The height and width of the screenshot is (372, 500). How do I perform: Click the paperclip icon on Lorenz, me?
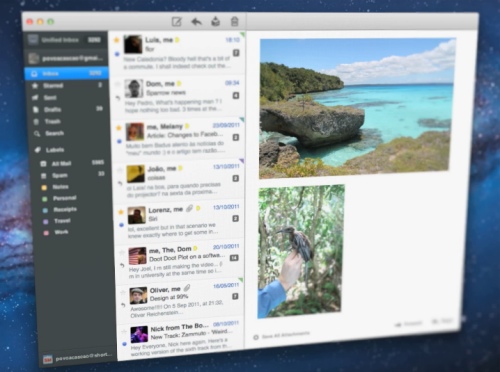coord(189,209)
